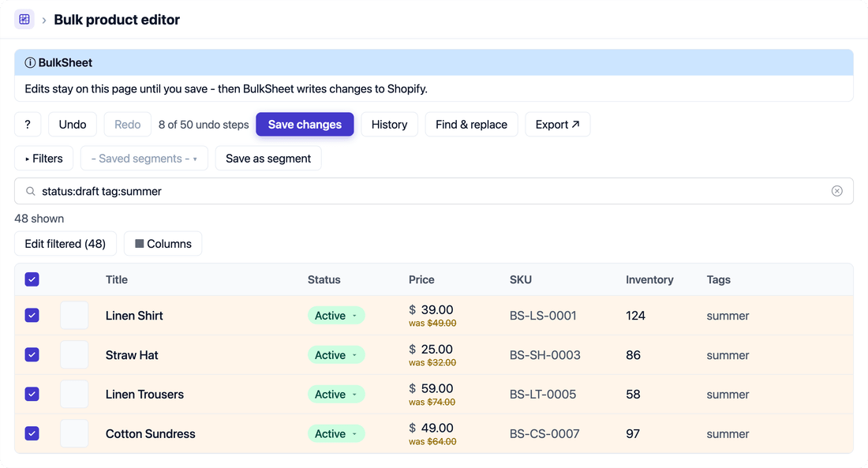Click the 48 shown count text
The width and height of the screenshot is (868, 468).
tap(39, 219)
